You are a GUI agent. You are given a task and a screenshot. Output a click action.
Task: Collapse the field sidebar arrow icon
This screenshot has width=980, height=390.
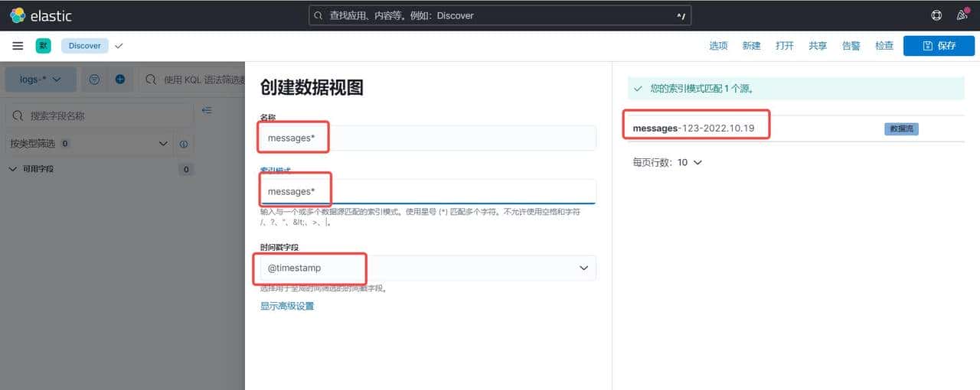207,111
